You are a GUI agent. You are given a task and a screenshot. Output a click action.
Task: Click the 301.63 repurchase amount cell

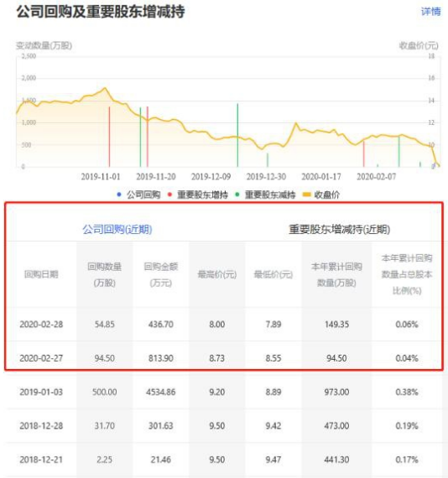(x=161, y=425)
